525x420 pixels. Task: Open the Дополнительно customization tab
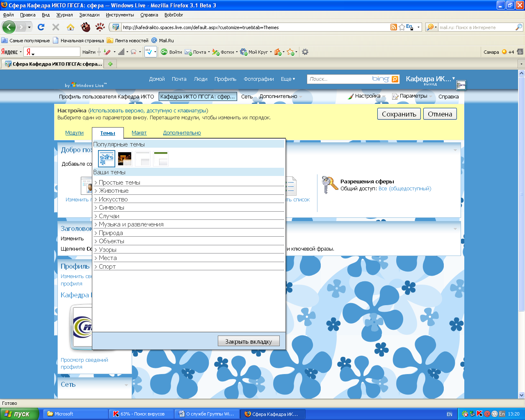[182, 133]
